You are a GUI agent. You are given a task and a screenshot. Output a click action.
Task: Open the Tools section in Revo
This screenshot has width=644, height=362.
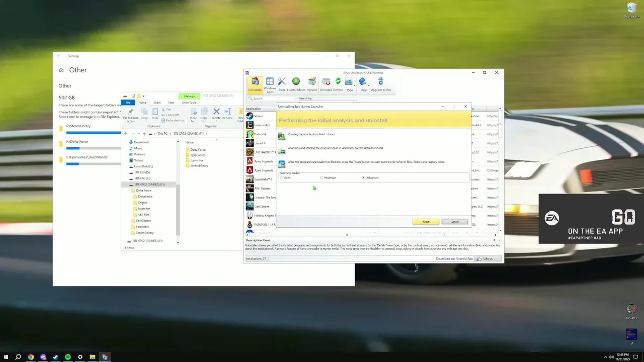pyautogui.click(x=282, y=84)
